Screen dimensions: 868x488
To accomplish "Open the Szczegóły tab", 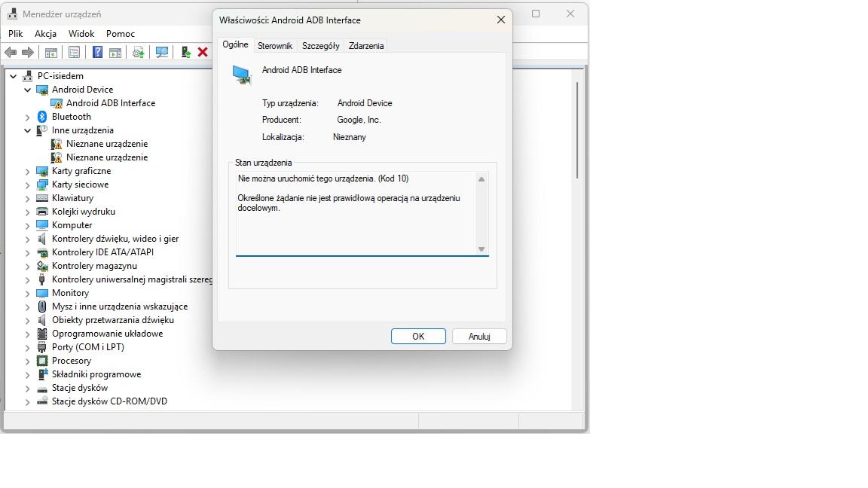I will coord(320,46).
